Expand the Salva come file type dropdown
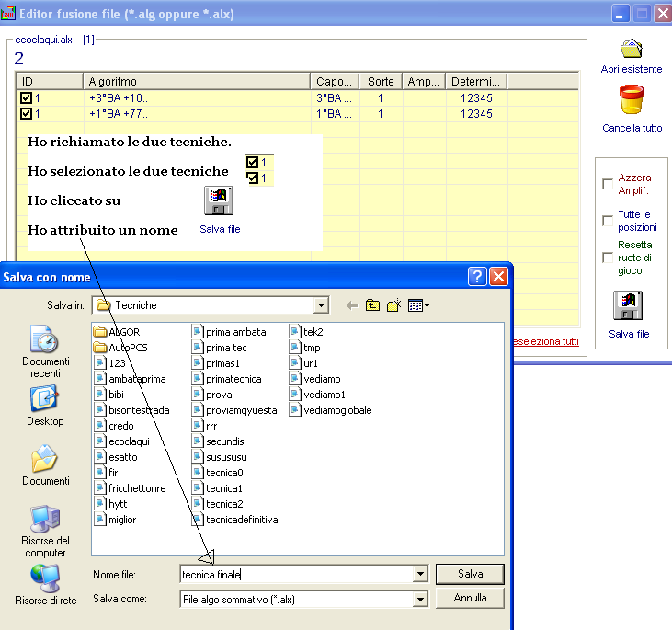The height and width of the screenshot is (630, 672). click(x=420, y=599)
